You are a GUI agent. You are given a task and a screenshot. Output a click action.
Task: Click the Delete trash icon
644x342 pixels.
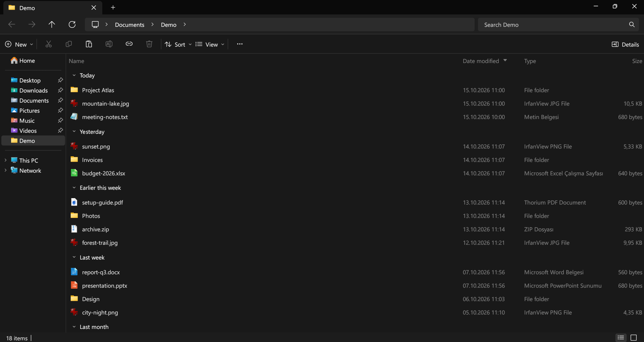click(149, 44)
